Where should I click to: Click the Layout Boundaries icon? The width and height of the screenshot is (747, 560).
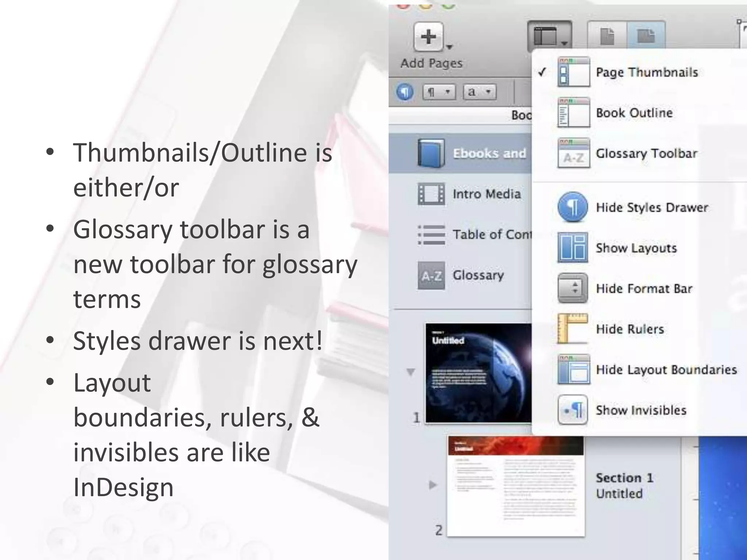[573, 369]
